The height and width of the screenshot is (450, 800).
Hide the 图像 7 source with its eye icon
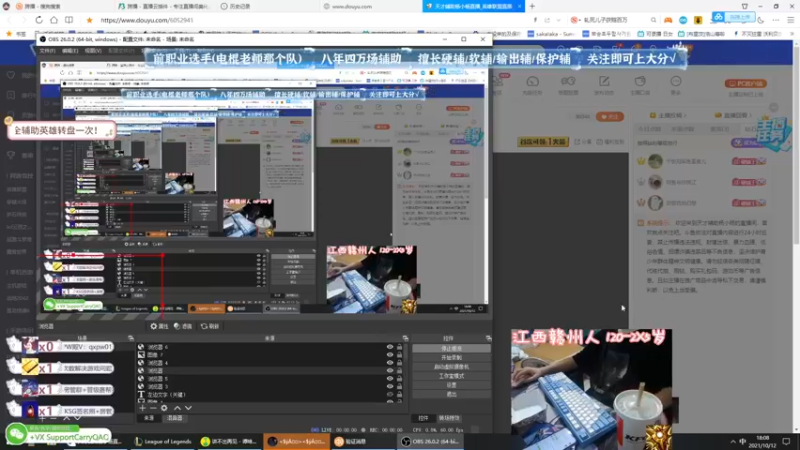(390, 355)
